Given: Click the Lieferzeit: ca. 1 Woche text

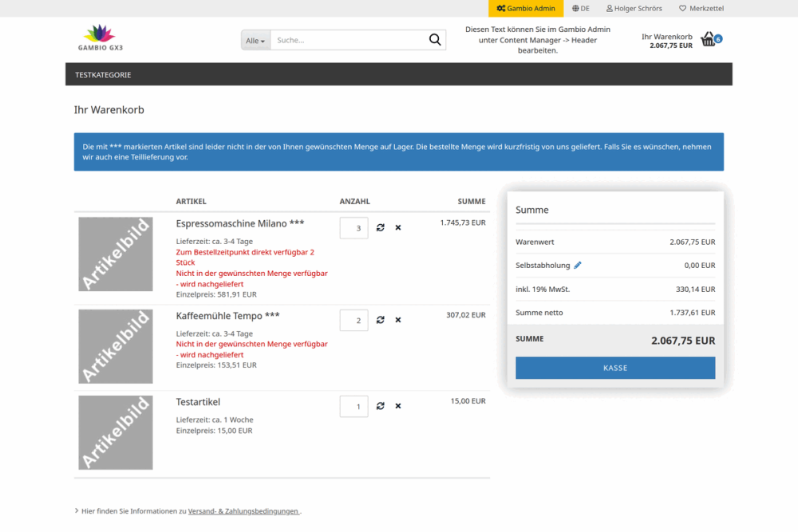Looking at the screenshot, I should [x=215, y=420].
